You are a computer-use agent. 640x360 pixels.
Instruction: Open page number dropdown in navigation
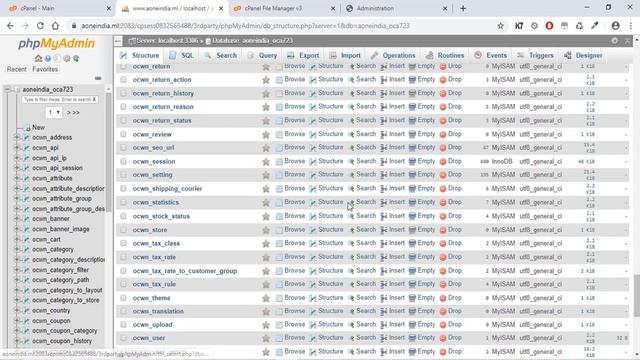54,112
